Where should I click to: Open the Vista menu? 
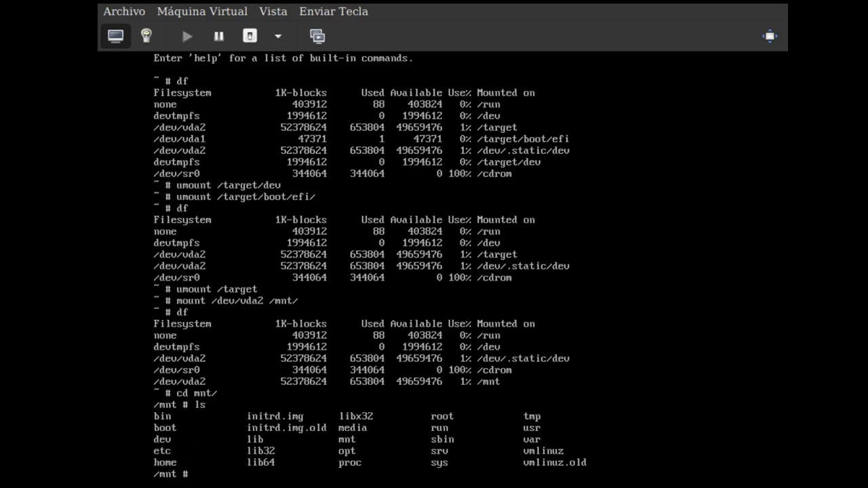[273, 12]
